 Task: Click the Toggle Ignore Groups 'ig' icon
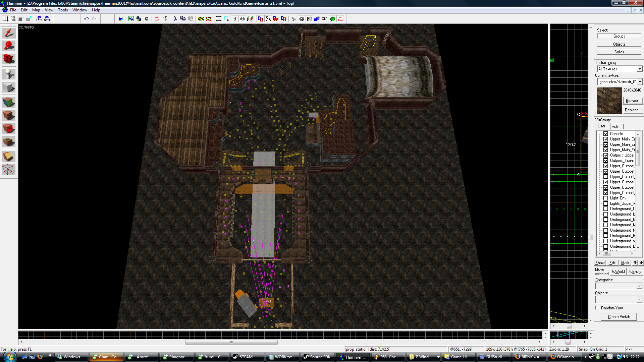pos(147,19)
